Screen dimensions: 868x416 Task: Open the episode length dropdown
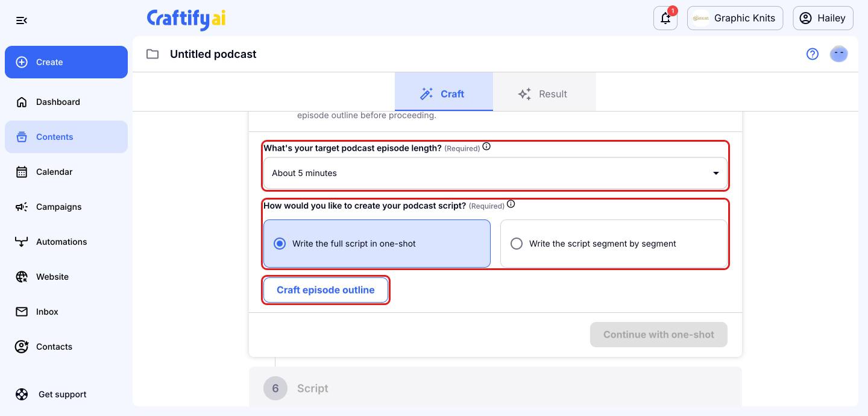495,173
